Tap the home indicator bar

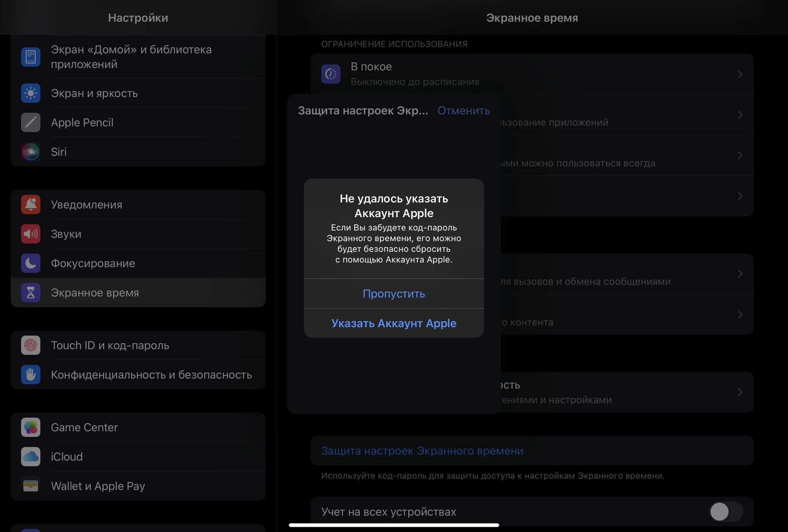[x=394, y=525]
